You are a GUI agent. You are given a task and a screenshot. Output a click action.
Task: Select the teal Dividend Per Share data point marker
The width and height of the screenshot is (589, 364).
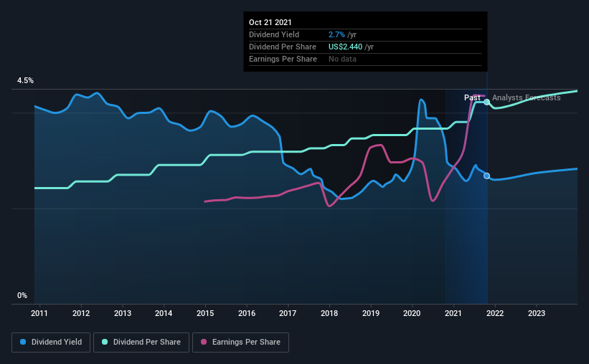486,102
